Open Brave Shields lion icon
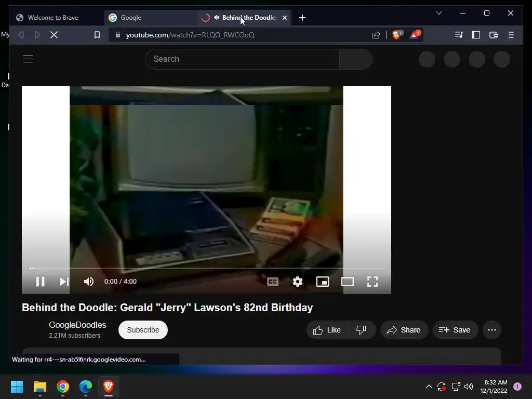This screenshot has height=399, width=532. coord(397,35)
